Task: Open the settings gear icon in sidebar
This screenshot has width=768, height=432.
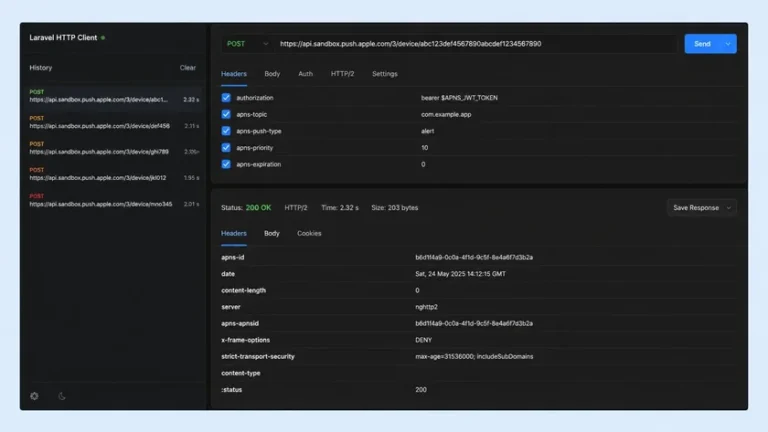Action: (34, 396)
